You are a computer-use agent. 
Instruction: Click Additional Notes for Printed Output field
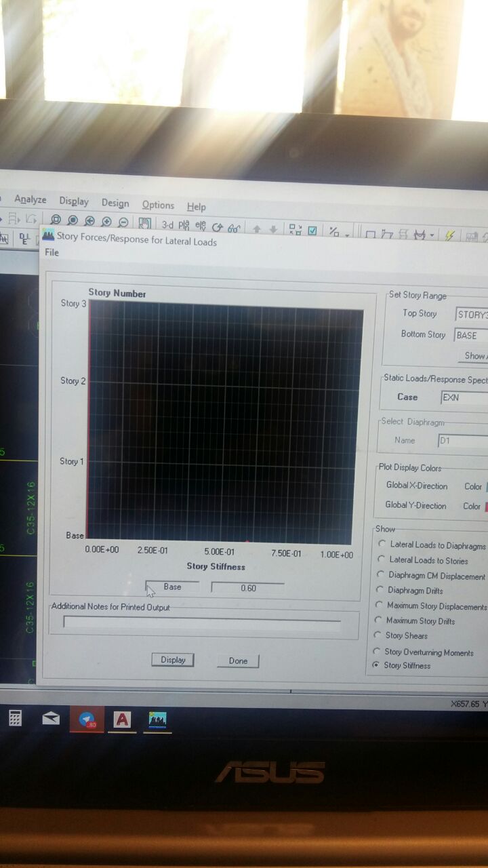(202, 622)
